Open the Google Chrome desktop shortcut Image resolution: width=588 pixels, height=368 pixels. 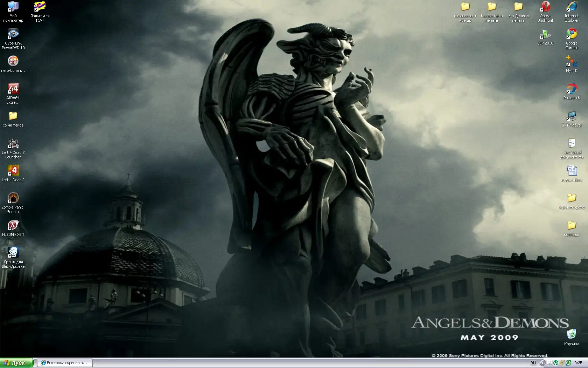pos(572,34)
